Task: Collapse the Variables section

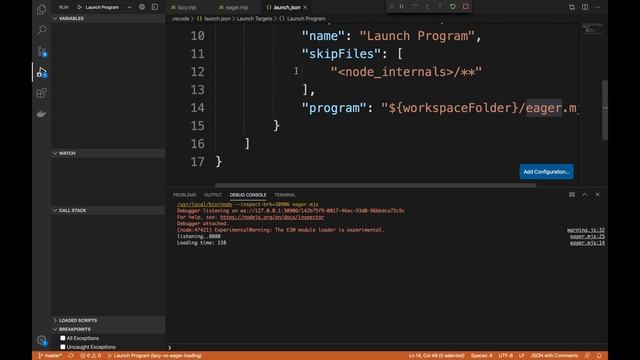Action: point(108,18)
